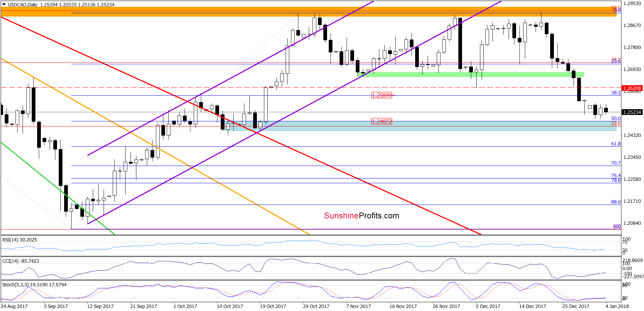
Task: Click the 1.27800 price axis value
Action: (x=632, y=47)
